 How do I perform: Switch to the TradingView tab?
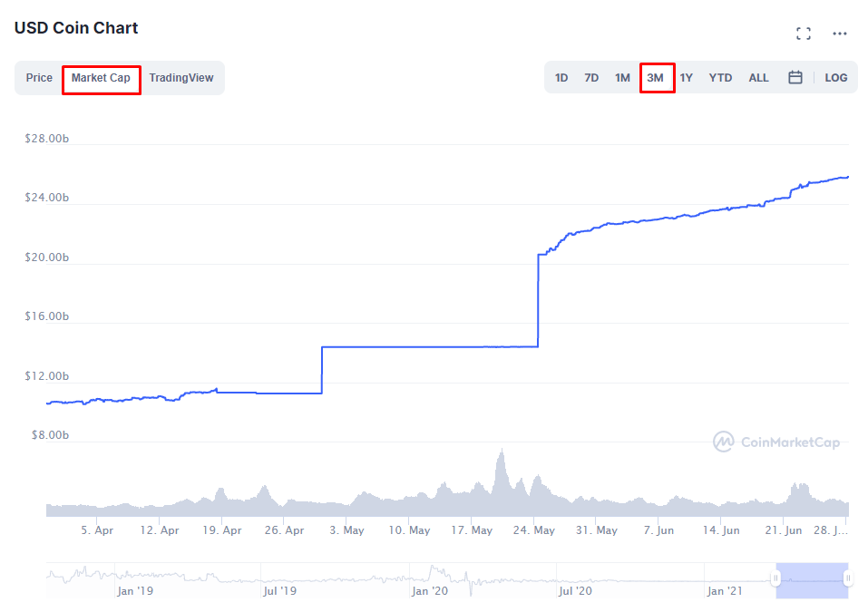[181, 78]
